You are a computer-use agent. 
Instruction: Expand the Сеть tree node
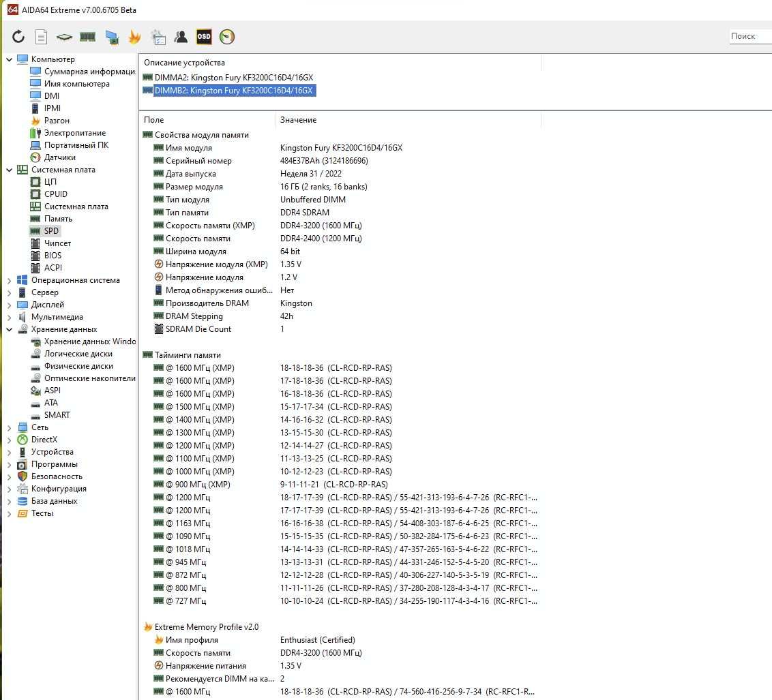pos(10,427)
